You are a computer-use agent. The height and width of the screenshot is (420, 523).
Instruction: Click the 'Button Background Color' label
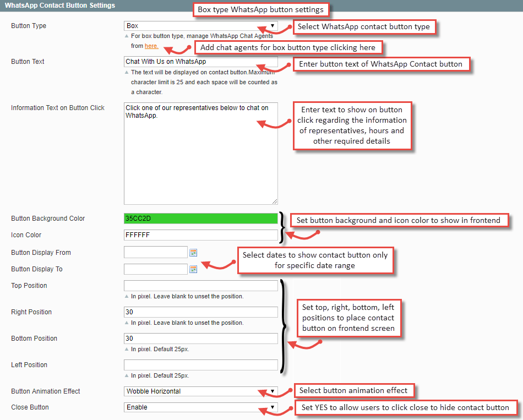click(48, 219)
